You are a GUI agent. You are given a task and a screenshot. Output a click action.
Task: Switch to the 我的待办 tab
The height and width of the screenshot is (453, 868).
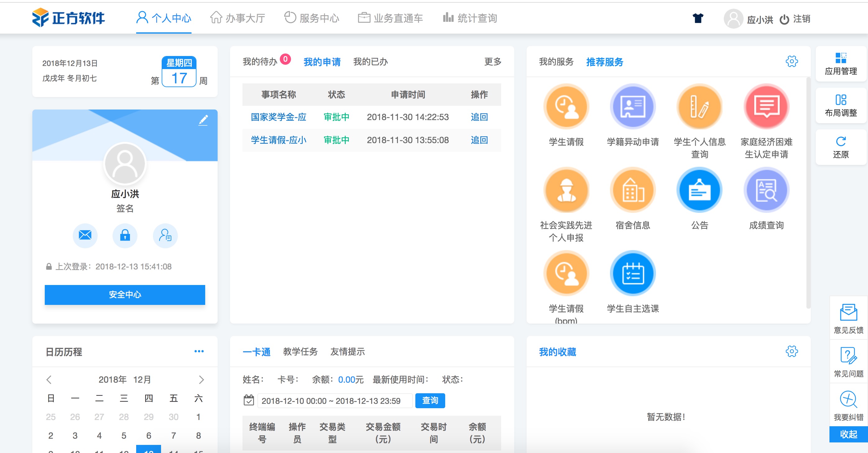pyautogui.click(x=260, y=61)
